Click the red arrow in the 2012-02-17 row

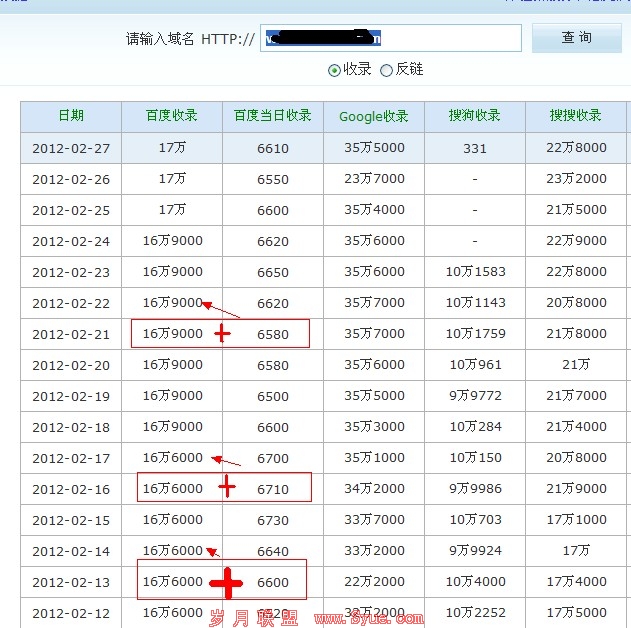[x=227, y=461]
